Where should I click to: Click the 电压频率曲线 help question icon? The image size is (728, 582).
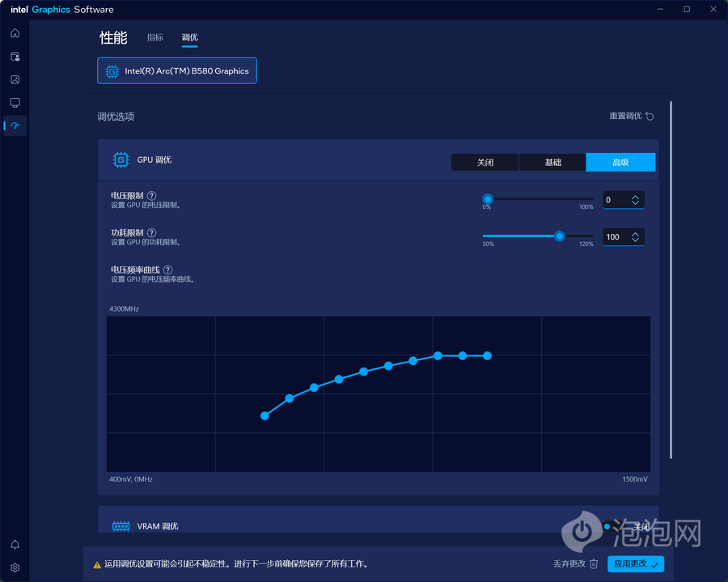click(168, 270)
